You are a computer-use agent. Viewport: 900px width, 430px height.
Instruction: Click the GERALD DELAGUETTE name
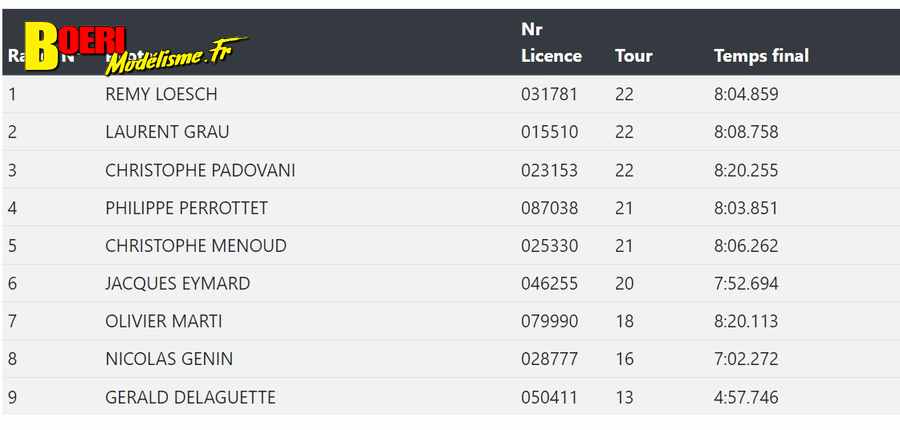tap(190, 397)
